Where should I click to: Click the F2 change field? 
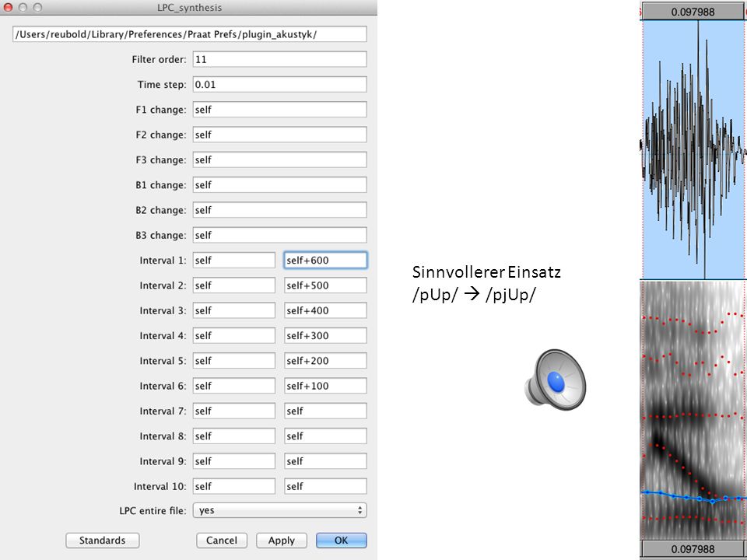click(x=279, y=135)
